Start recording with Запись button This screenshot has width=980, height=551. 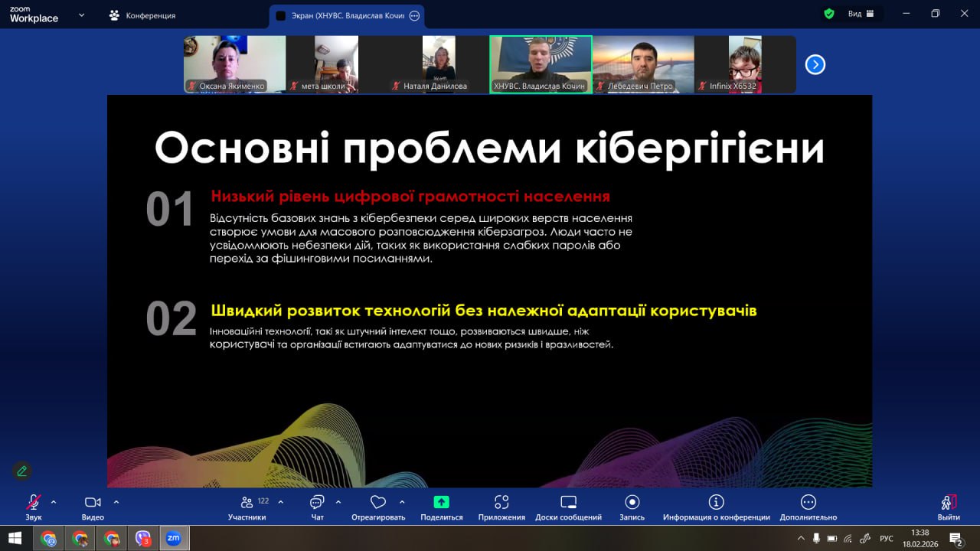point(632,503)
